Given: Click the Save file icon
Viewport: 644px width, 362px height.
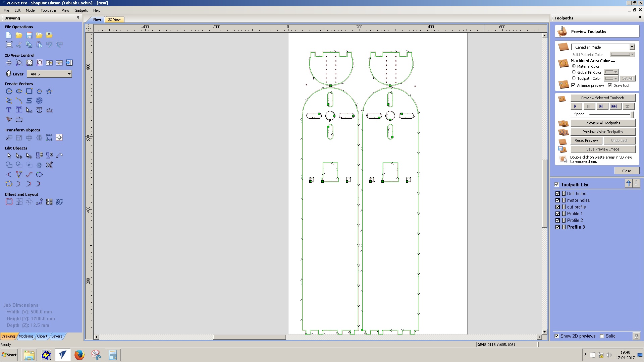Looking at the screenshot, I should click(29, 35).
